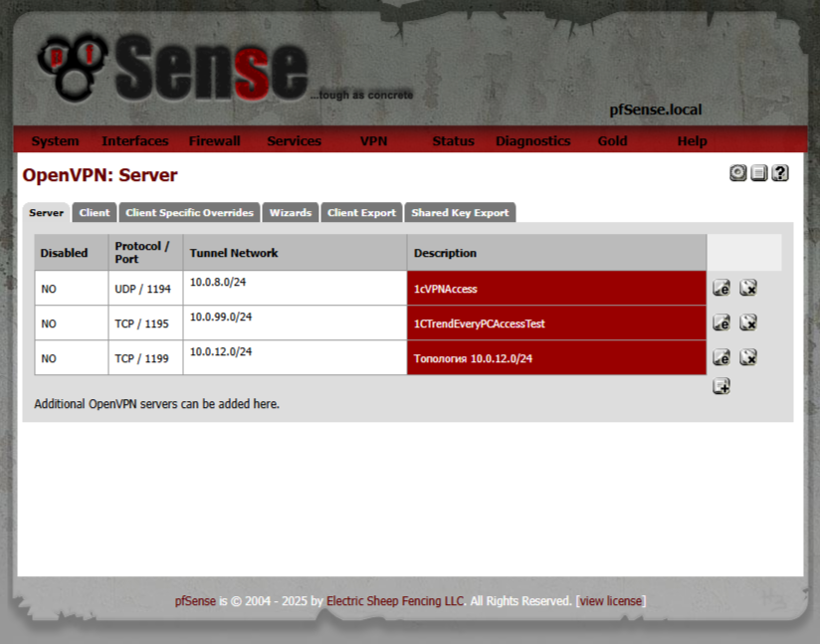
Task: Add a new OpenVPN server
Action: tap(721, 386)
